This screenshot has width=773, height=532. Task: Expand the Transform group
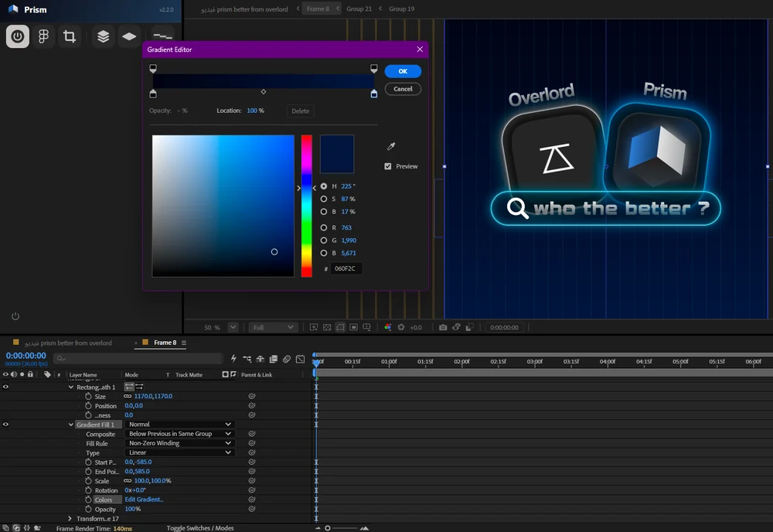(x=70, y=518)
